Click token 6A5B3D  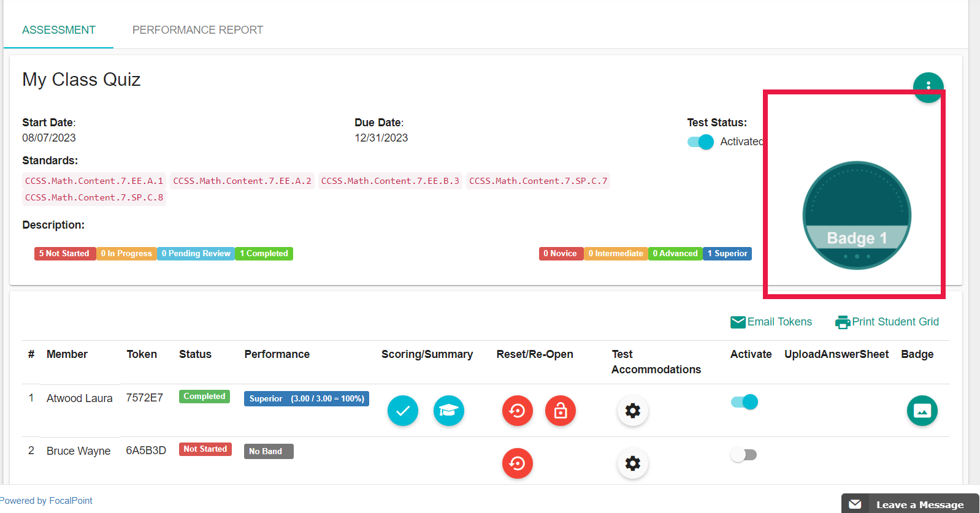tap(146, 450)
